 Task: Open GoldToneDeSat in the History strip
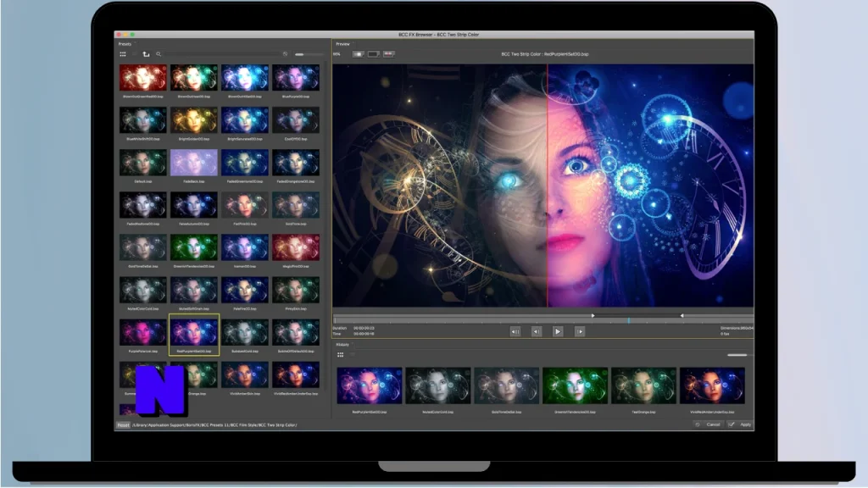507,385
